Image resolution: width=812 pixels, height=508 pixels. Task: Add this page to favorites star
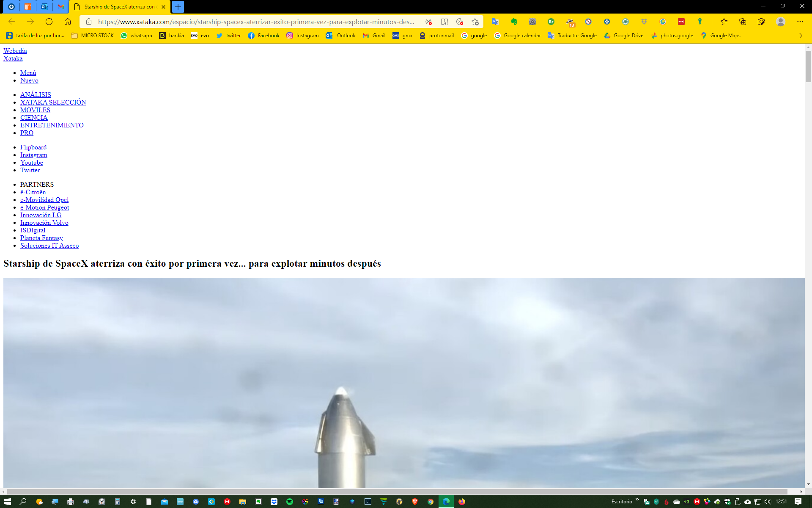point(475,22)
